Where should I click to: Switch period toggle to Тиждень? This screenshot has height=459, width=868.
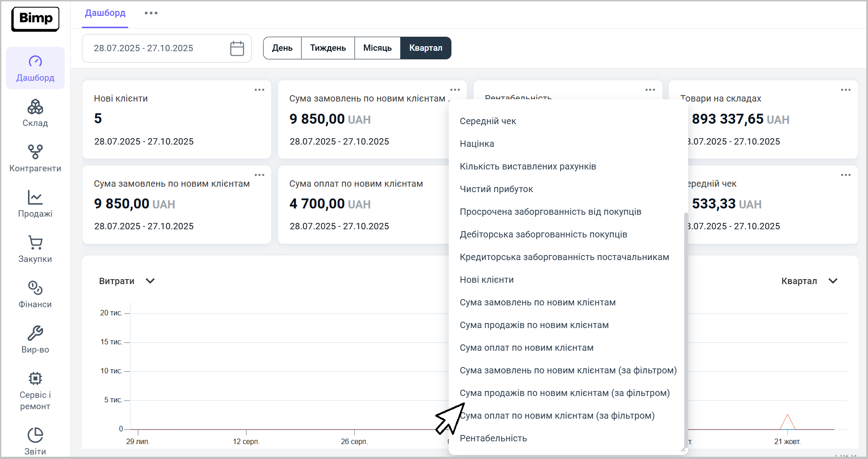[328, 48]
